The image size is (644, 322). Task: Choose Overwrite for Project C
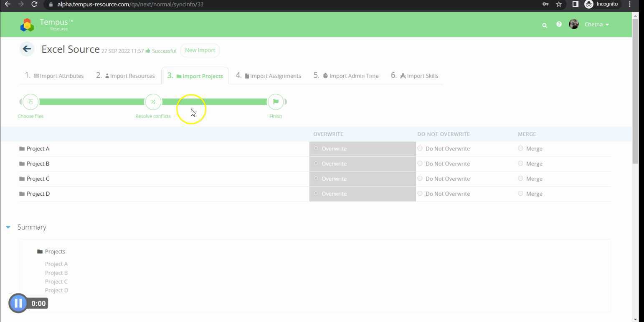point(316,179)
